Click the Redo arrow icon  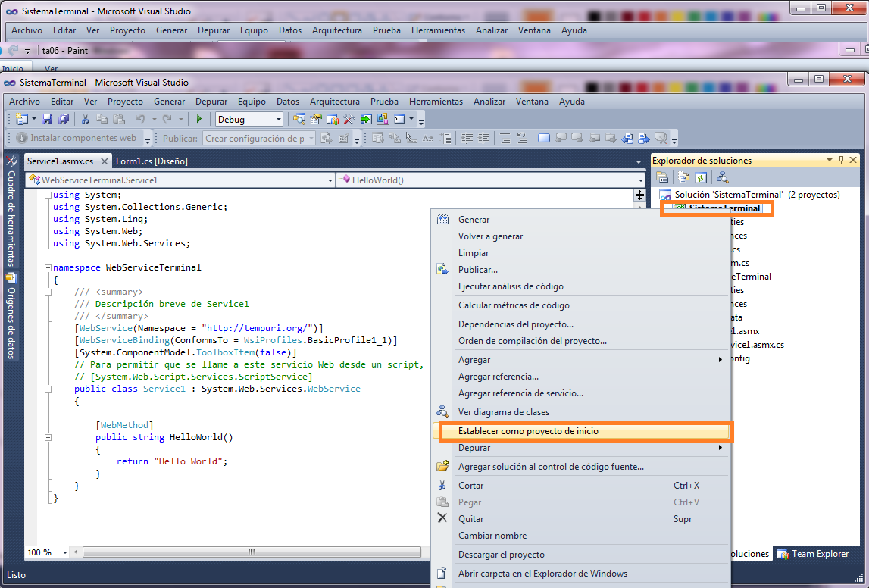pyautogui.click(x=167, y=119)
